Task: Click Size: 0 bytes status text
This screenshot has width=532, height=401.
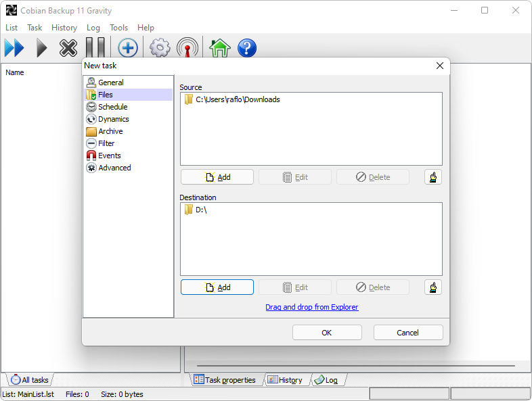Action: pos(122,394)
